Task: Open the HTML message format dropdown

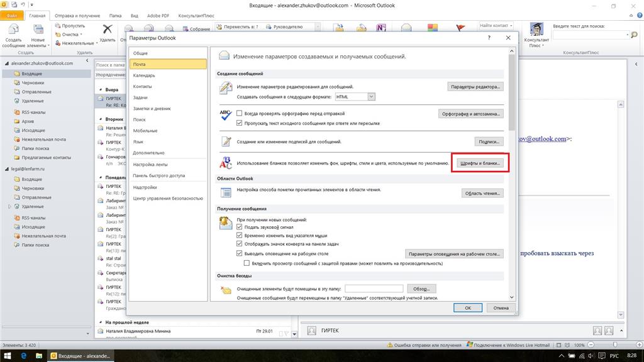Action: (x=371, y=97)
